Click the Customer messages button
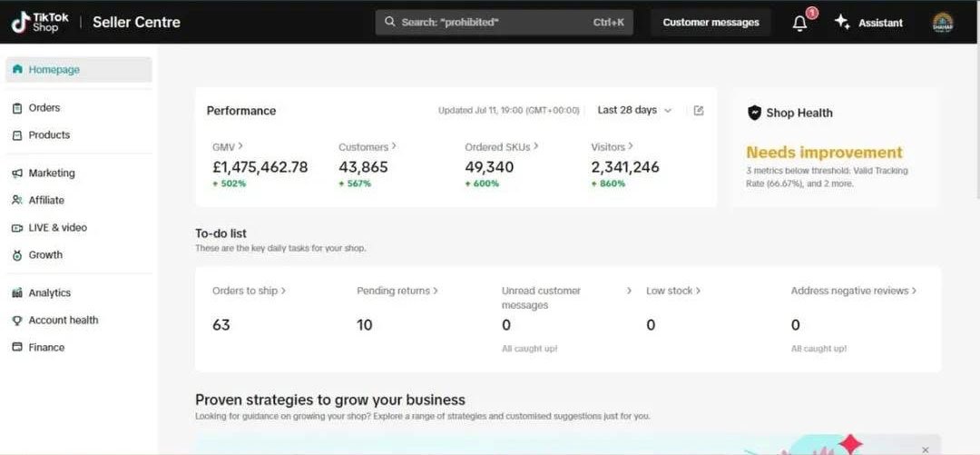The image size is (980, 455). 710,23
